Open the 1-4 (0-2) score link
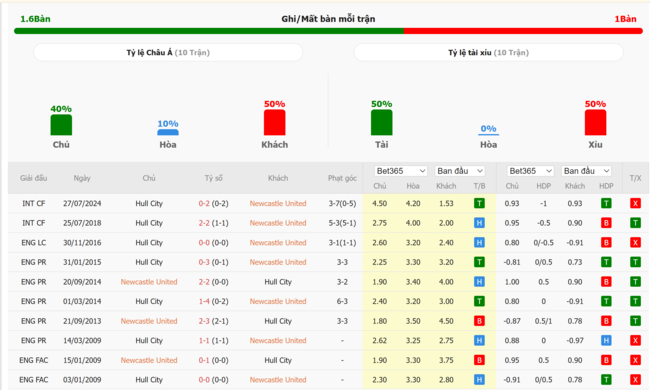Viewport: 650px width, 390px height. pos(213,301)
